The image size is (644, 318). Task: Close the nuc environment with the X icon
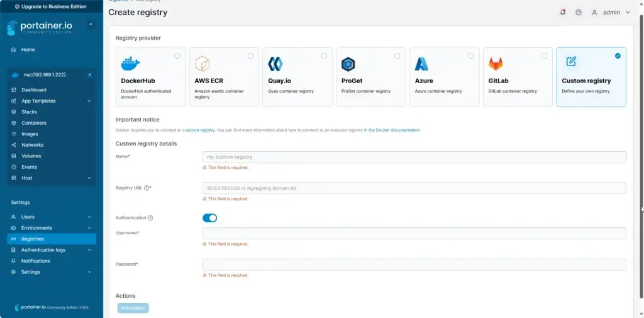(x=90, y=75)
